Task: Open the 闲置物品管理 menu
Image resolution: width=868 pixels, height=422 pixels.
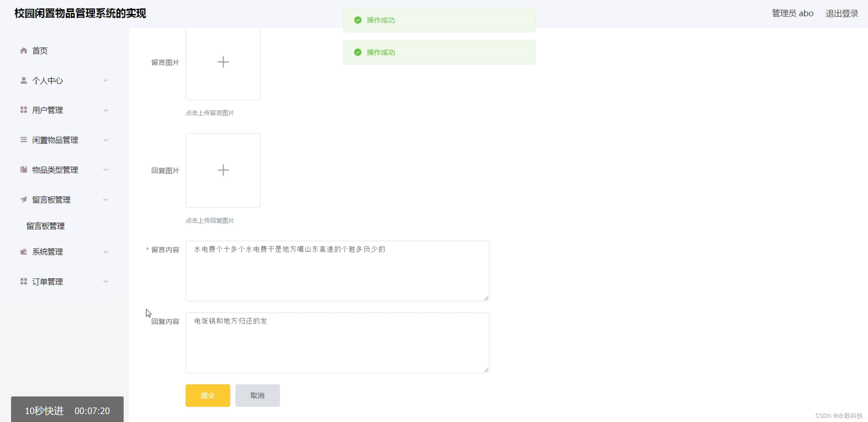Action: pos(55,140)
